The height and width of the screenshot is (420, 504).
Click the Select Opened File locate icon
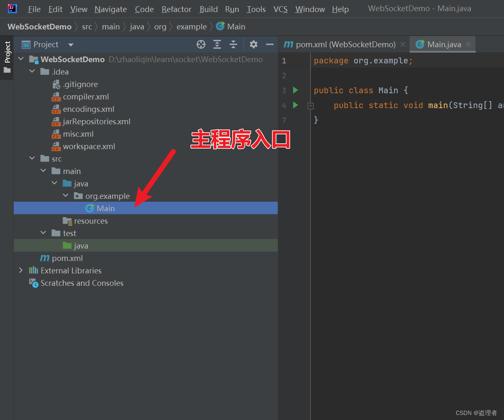(201, 44)
